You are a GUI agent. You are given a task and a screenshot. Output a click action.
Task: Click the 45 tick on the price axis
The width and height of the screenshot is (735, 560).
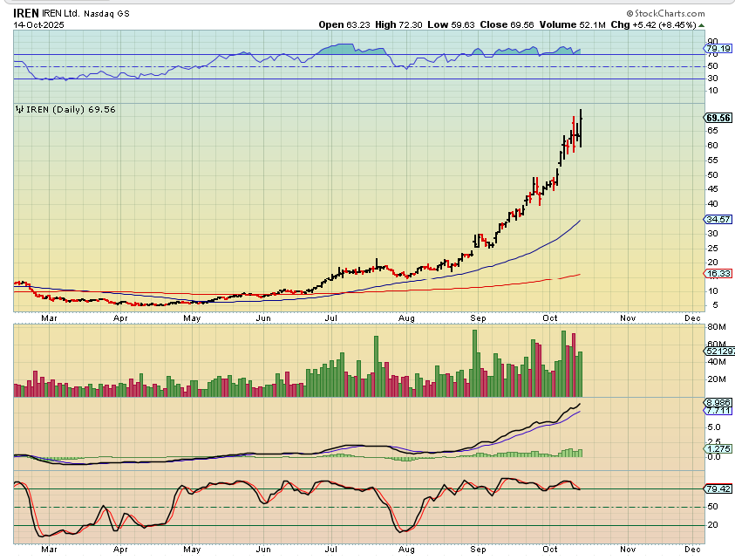[712, 189]
